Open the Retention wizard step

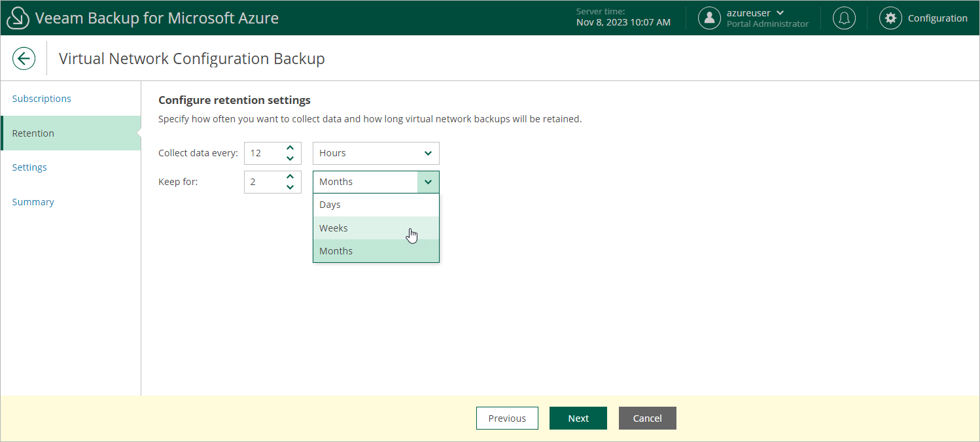coord(71,133)
